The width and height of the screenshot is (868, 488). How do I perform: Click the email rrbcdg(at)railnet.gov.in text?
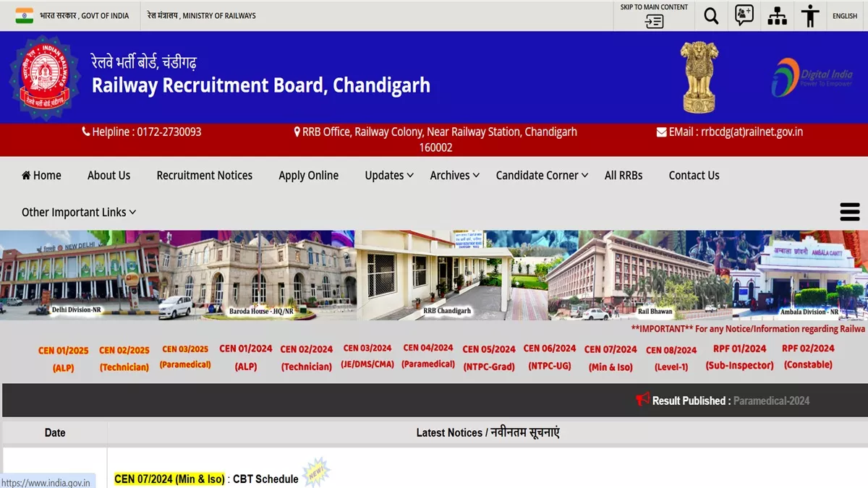(x=736, y=132)
